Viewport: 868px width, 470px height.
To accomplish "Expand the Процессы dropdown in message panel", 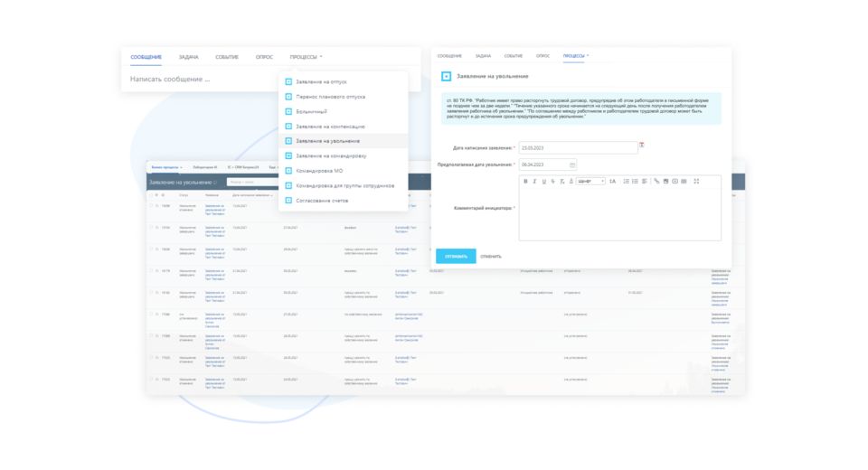I will 306,57.
